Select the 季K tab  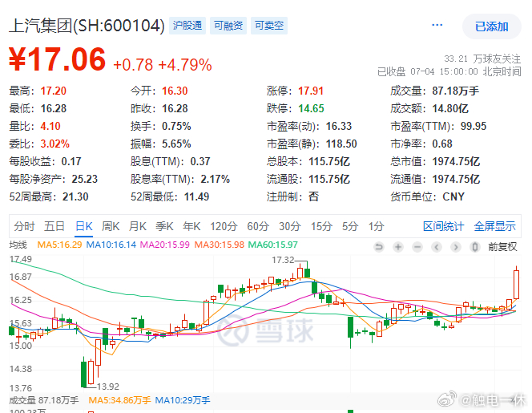pyautogui.click(x=164, y=226)
